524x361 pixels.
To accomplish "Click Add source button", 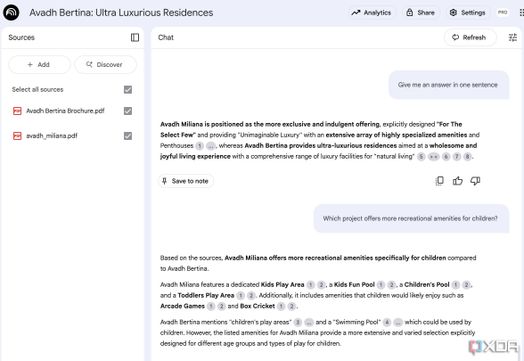I will [x=39, y=65].
